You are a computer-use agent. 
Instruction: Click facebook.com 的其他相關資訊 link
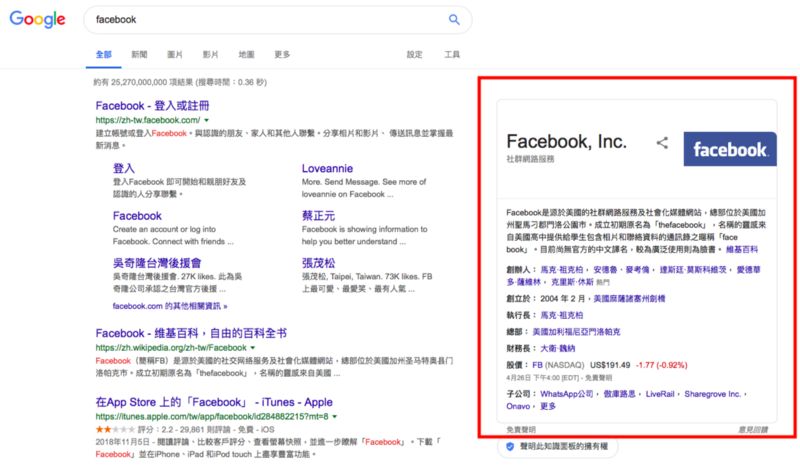[170, 306]
